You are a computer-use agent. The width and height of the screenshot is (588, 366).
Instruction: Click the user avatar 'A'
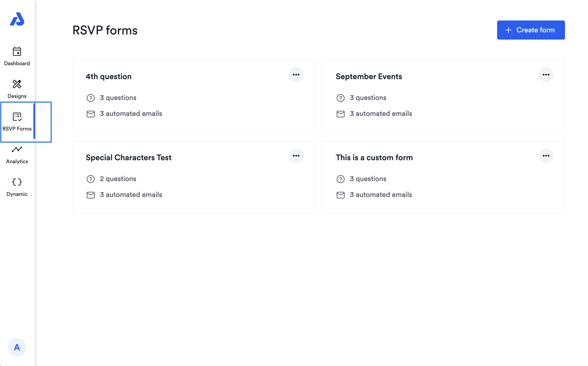tap(17, 347)
